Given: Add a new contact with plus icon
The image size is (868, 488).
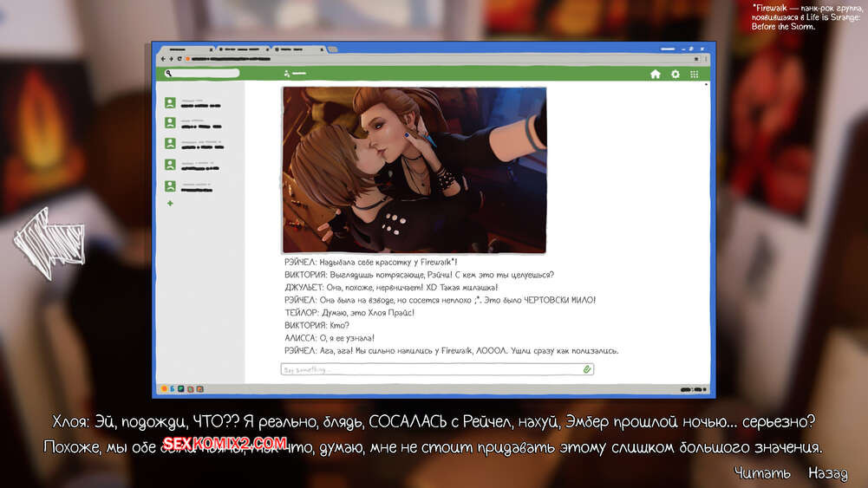Looking at the screenshot, I should (170, 204).
